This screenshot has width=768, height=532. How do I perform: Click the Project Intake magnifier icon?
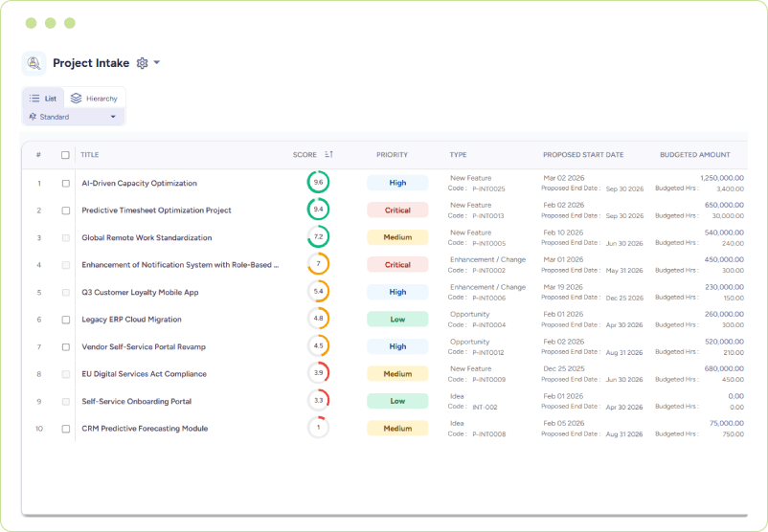coord(34,63)
